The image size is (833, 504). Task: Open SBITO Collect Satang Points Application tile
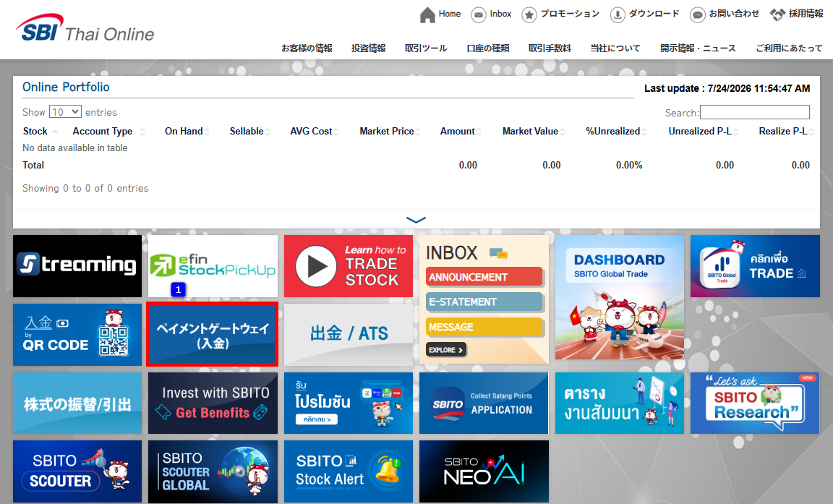[x=484, y=403]
